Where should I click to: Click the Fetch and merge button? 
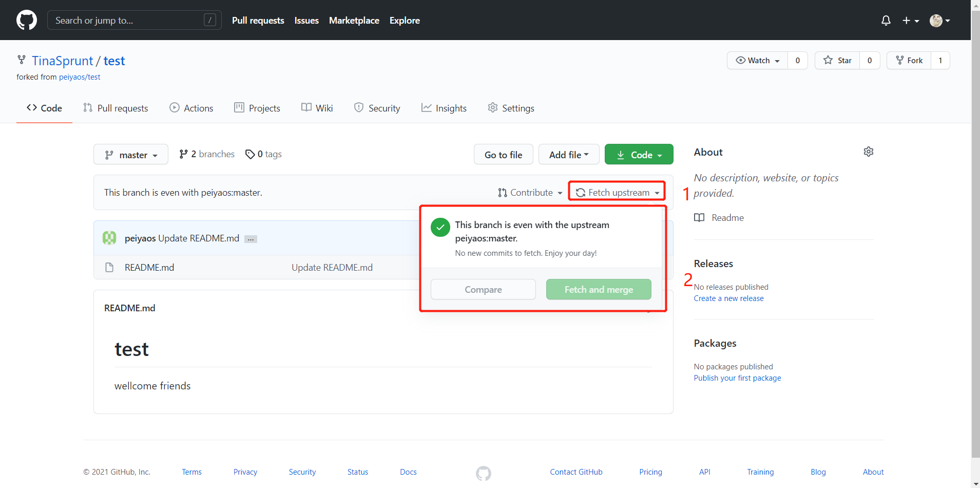599,289
